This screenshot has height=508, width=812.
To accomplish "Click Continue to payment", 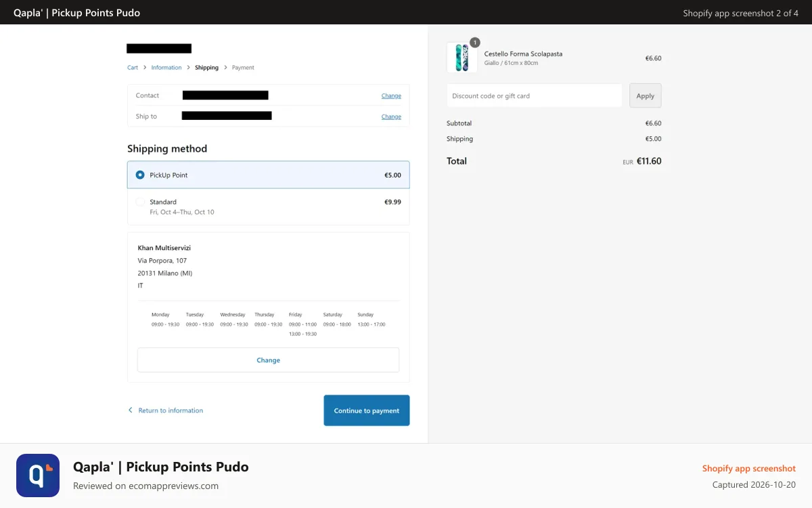I will pyautogui.click(x=367, y=410).
